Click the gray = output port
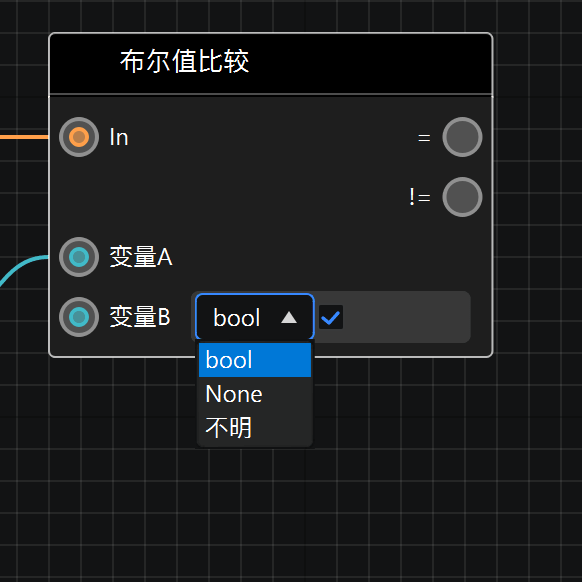Image resolution: width=582 pixels, height=582 pixels. [x=462, y=137]
